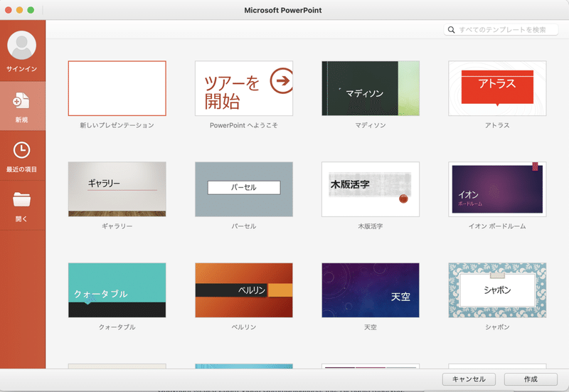This screenshot has width=569, height=392.
Task: Click the クォータブル caption below thumbnail
Action: 117,327
